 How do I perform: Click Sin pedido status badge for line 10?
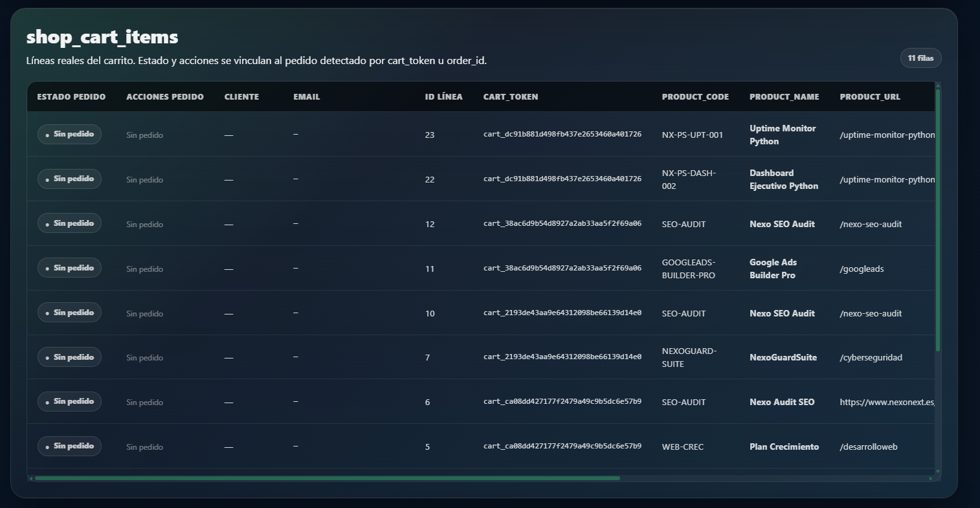[x=69, y=313]
